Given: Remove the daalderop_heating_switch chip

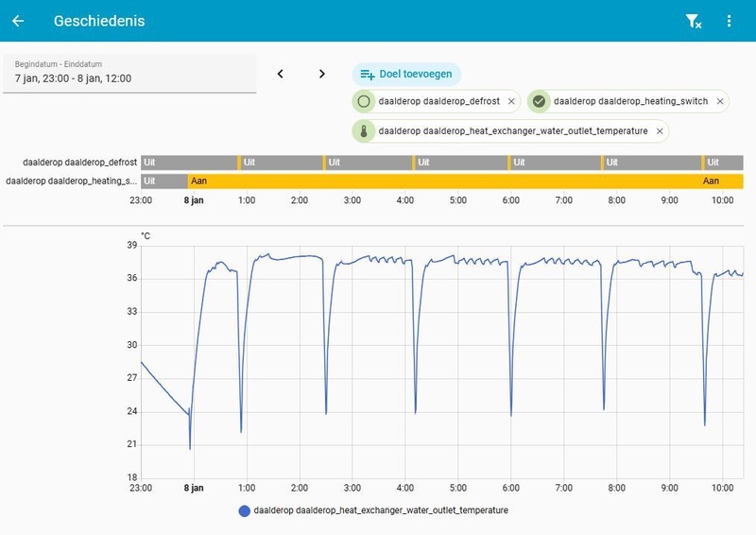Looking at the screenshot, I should pyautogui.click(x=720, y=101).
